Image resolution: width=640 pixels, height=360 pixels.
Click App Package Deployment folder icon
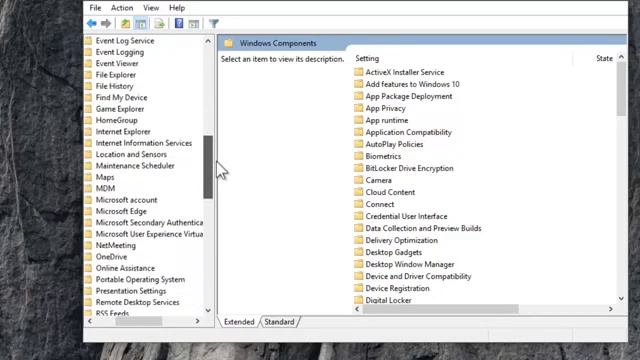pos(359,96)
